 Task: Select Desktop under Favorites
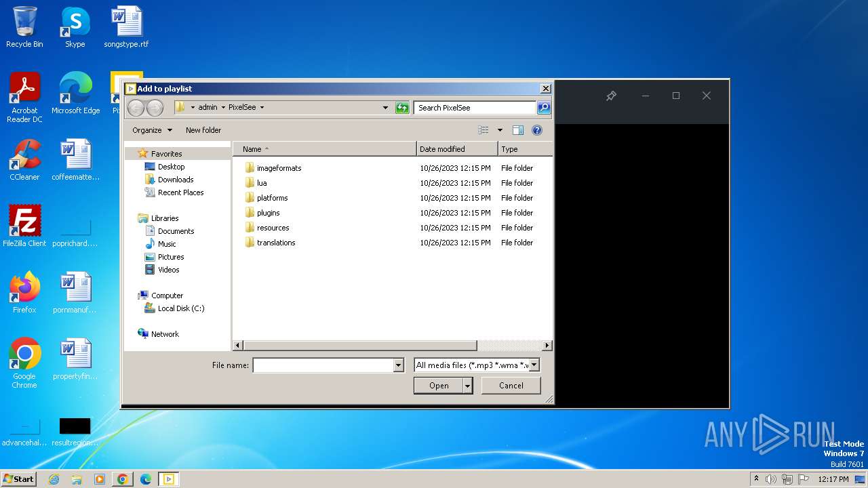(x=171, y=167)
